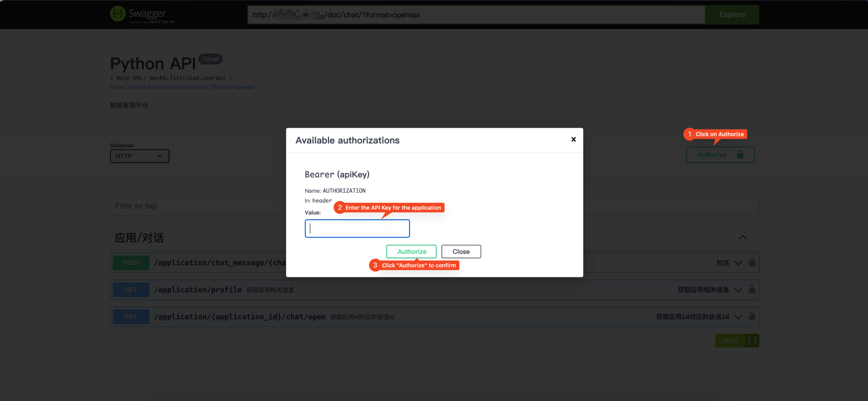The image size is (868, 401).
Task: Click the lock icon on the chat/open row
Action: [x=752, y=316]
